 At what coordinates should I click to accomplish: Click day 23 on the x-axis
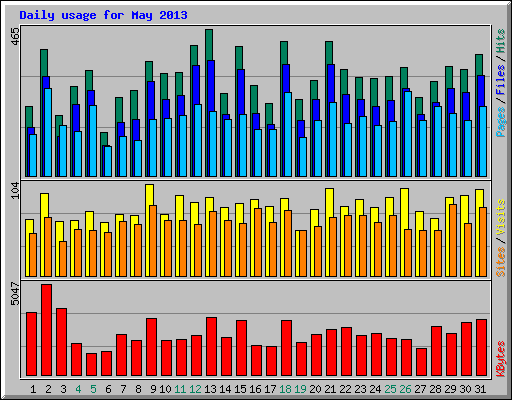coord(360,389)
